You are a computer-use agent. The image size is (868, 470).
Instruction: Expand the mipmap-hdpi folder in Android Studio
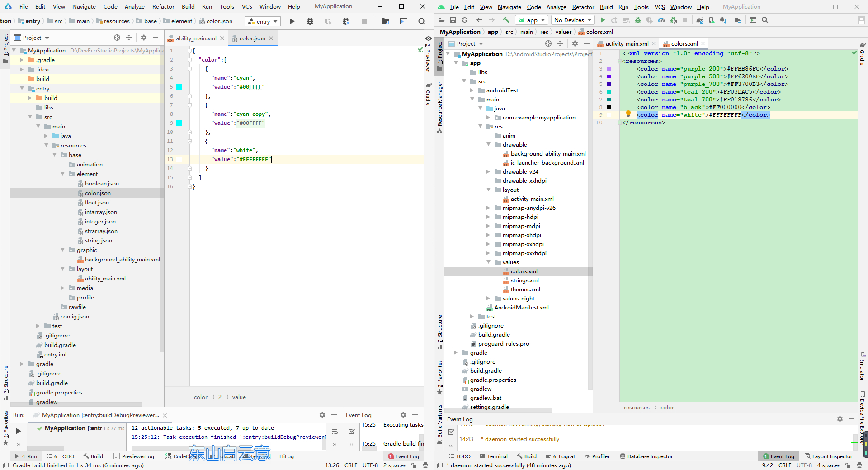tap(488, 217)
